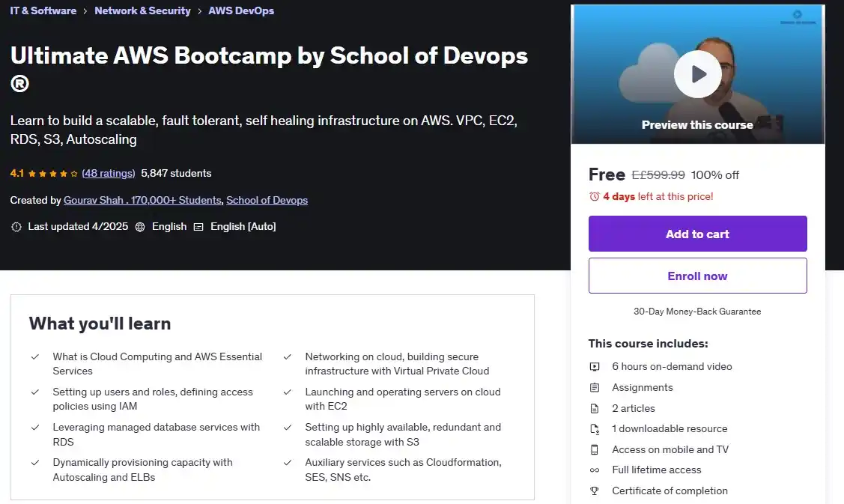
Task: Click the Add to cart button
Action: [x=698, y=234]
